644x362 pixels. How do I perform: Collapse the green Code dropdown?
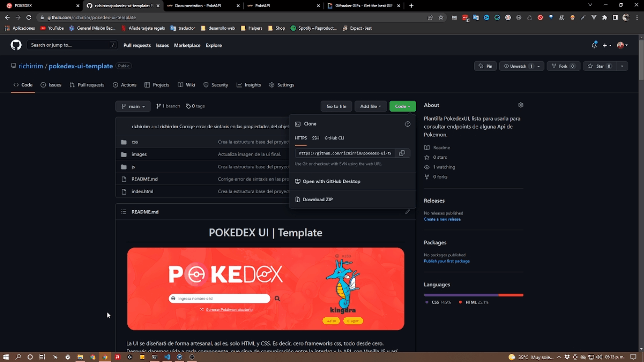click(x=403, y=106)
